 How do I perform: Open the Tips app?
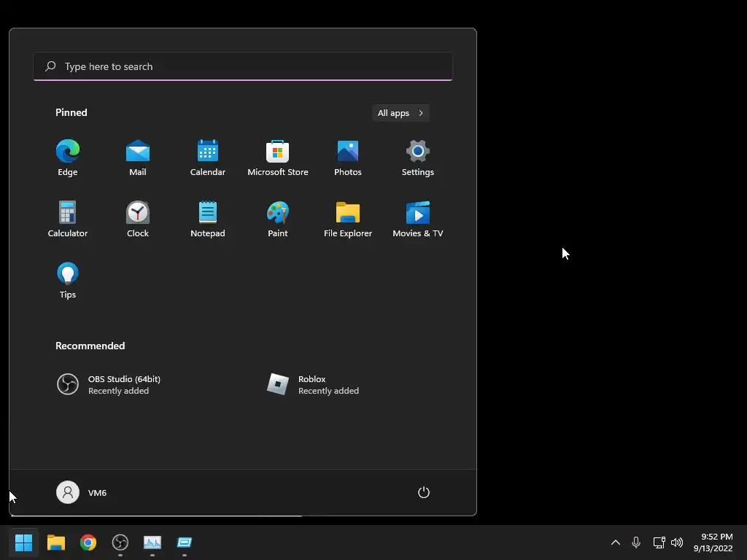(68, 281)
